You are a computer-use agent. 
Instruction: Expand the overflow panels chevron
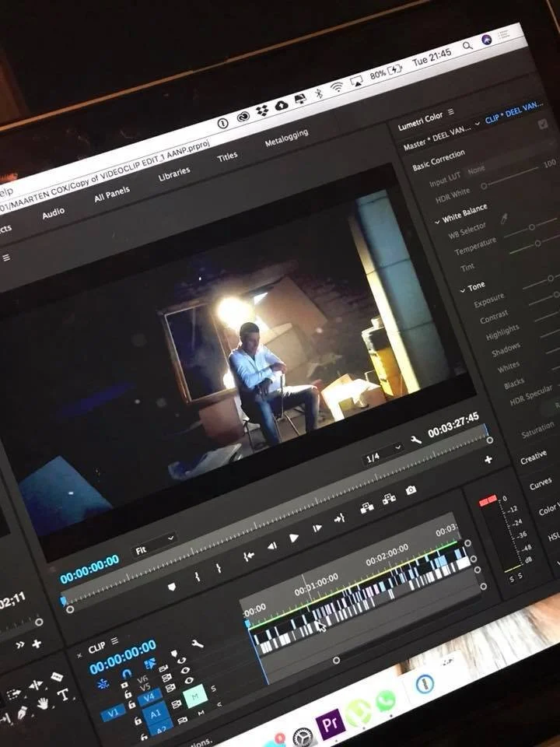pos(20,646)
